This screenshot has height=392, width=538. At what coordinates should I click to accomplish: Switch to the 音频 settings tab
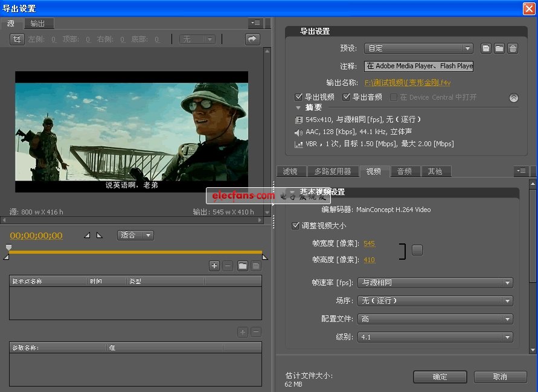coord(405,171)
